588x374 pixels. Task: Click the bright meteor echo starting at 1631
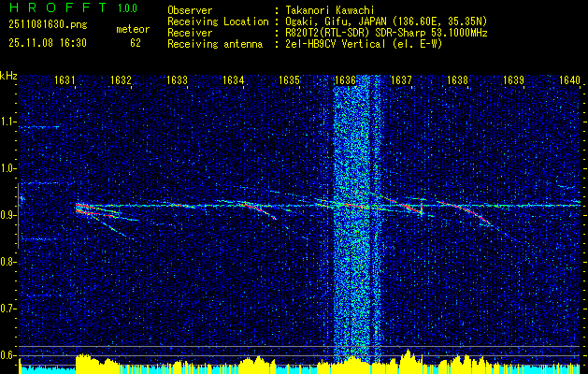98,210
